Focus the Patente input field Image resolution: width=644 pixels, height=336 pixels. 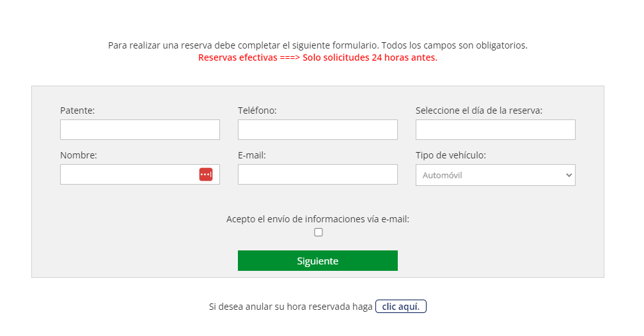pyautogui.click(x=139, y=130)
